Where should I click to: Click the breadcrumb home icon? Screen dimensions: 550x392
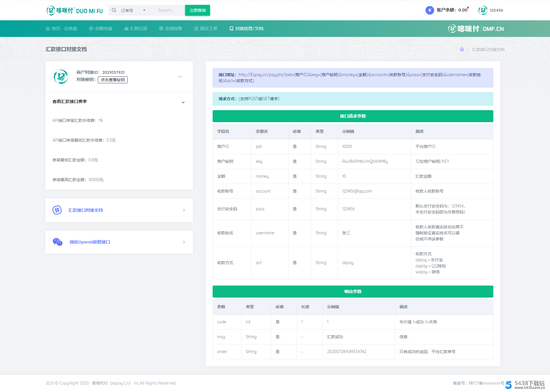(462, 50)
